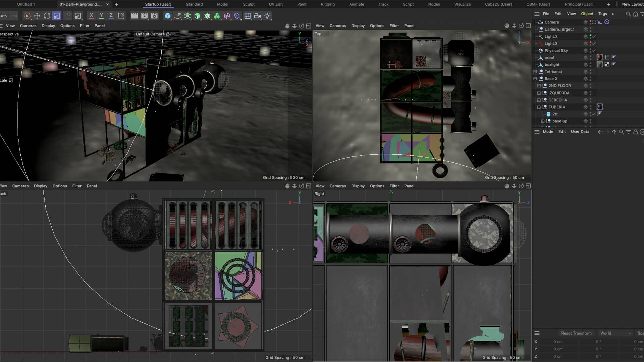Expand the DERECHA group
644x362 pixels.
[x=539, y=100]
